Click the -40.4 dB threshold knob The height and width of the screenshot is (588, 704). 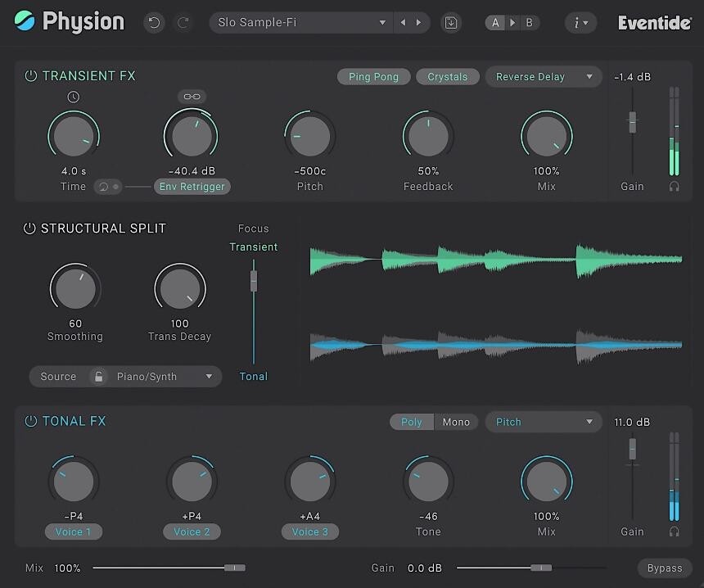click(192, 136)
